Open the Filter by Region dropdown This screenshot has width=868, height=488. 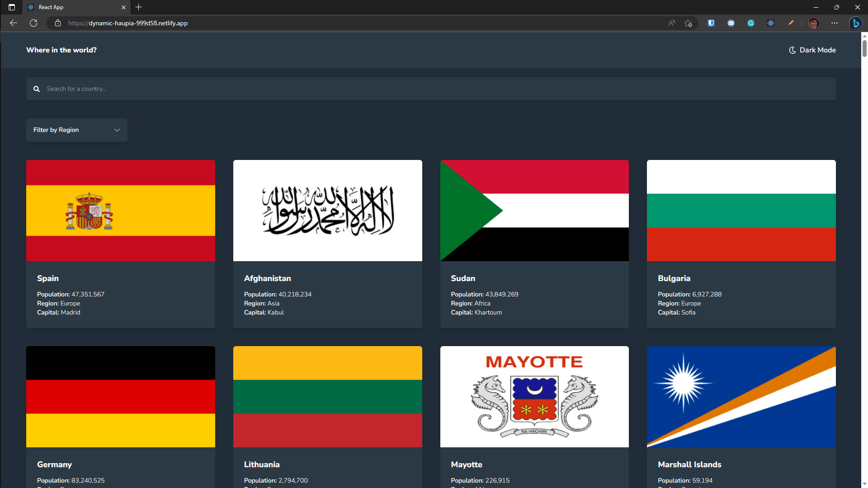tap(77, 130)
